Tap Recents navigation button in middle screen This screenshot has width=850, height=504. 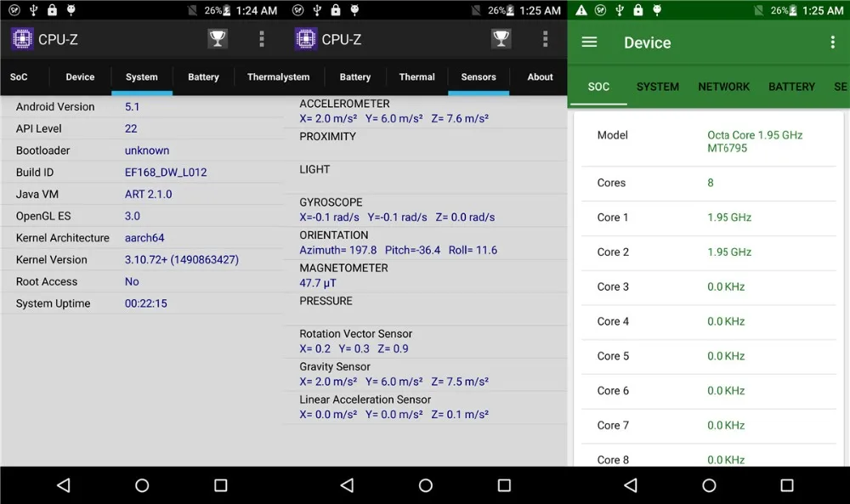click(504, 485)
